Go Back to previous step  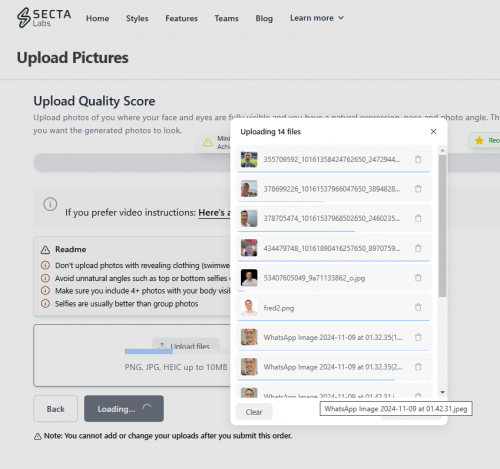[55, 409]
